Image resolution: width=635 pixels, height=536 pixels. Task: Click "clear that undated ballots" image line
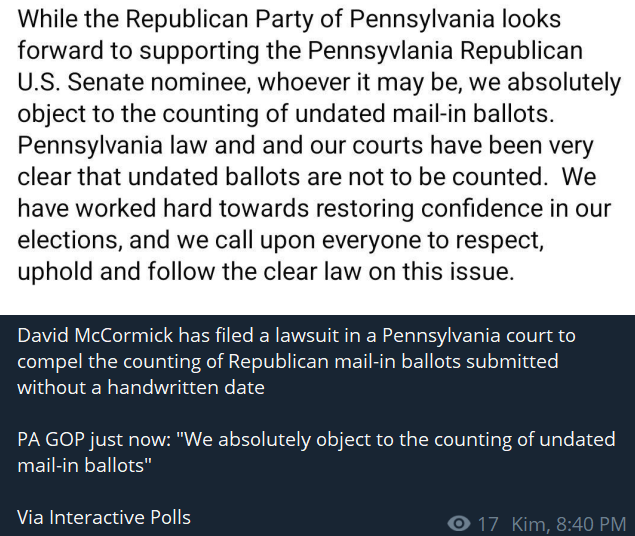pyautogui.click(x=200, y=177)
